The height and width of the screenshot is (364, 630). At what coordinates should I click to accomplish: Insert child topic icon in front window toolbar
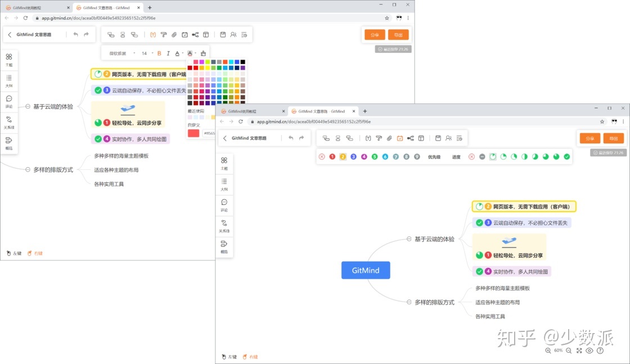pos(326,138)
